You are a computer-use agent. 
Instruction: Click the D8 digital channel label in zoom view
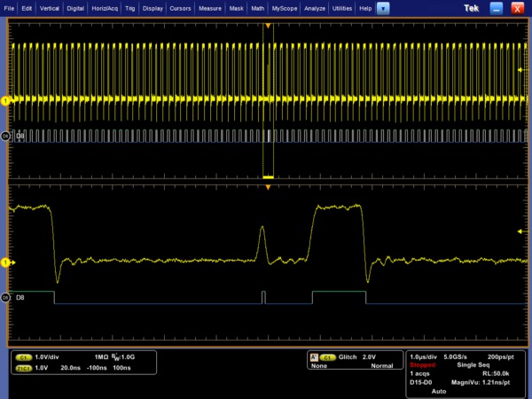(x=20, y=297)
